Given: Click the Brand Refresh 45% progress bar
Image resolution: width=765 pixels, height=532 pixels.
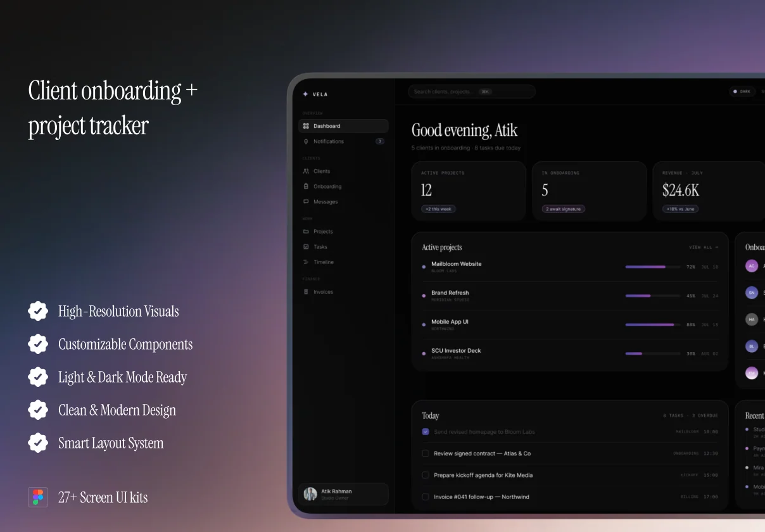Looking at the screenshot, I should [654, 296].
